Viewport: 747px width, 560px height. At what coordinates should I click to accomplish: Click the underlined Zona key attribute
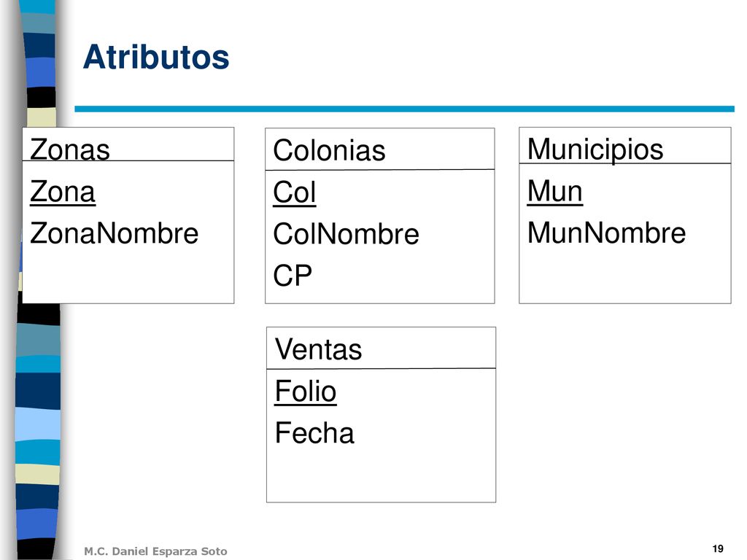click(63, 192)
